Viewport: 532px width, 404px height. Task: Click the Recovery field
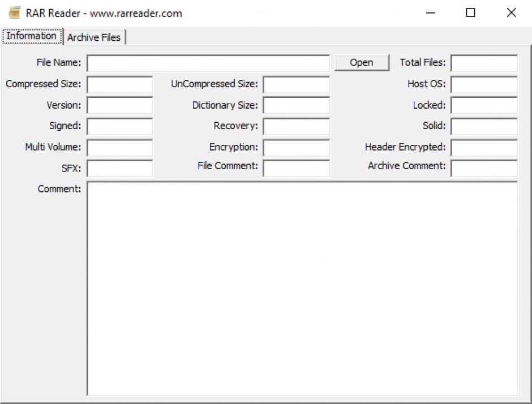296,126
